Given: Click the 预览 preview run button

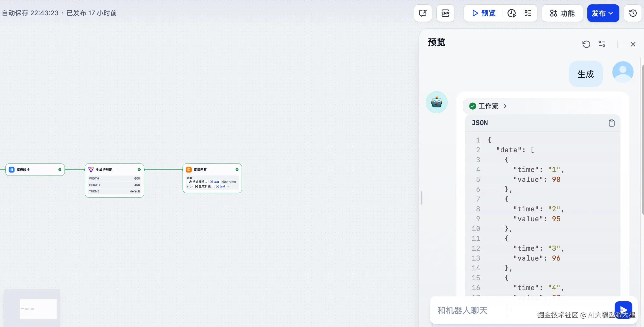Looking at the screenshot, I should point(484,13).
